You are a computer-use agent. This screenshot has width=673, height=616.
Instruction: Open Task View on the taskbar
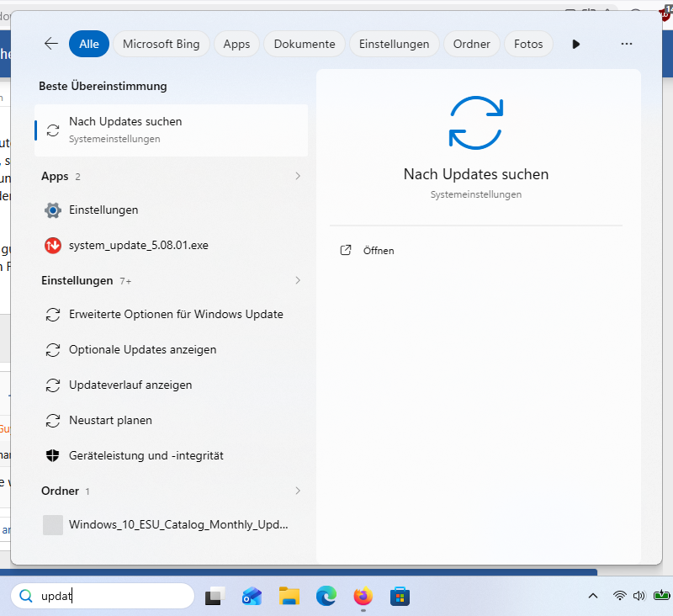(x=215, y=597)
